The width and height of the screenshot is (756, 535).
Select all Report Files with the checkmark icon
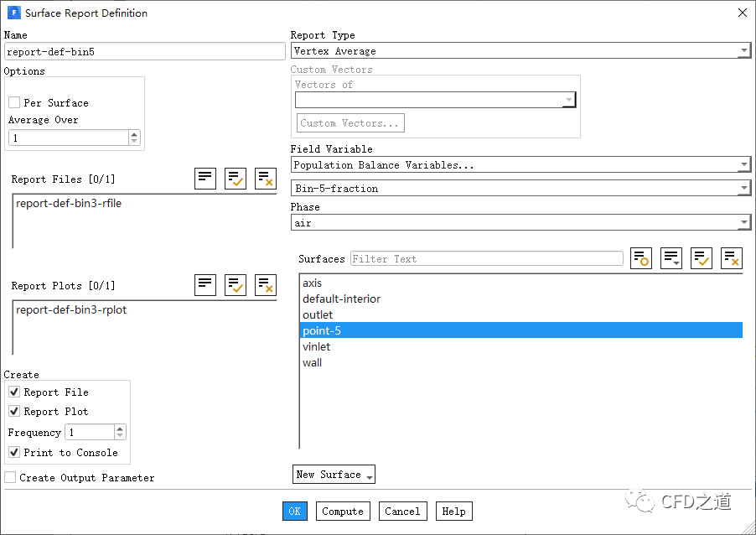tap(236, 179)
